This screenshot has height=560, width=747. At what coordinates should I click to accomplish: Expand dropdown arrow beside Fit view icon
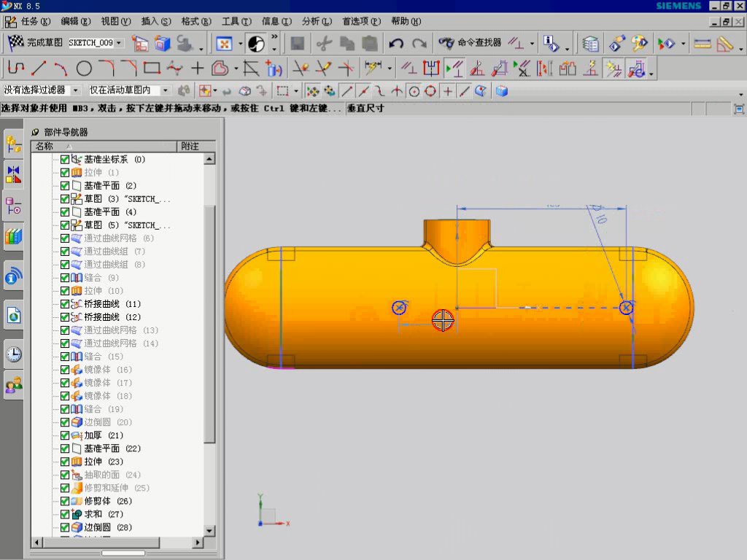(x=240, y=44)
